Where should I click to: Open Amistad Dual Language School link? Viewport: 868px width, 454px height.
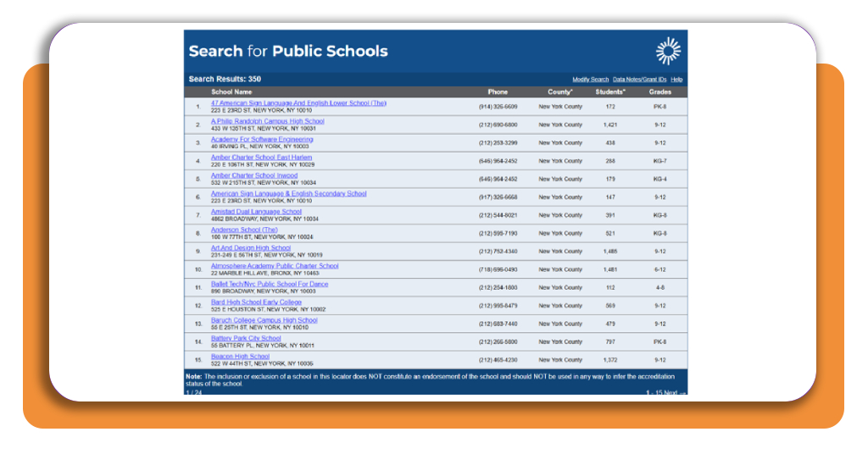[x=256, y=212]
